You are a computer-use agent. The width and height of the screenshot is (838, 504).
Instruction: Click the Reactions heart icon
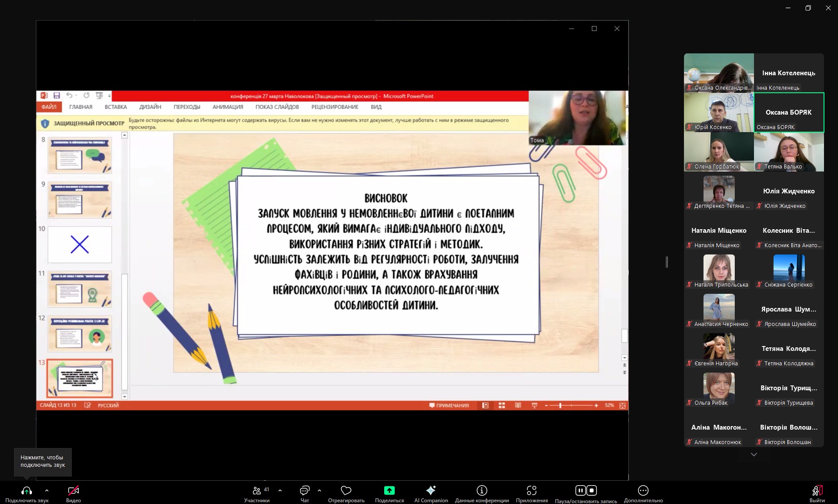(x=346, y=490)
